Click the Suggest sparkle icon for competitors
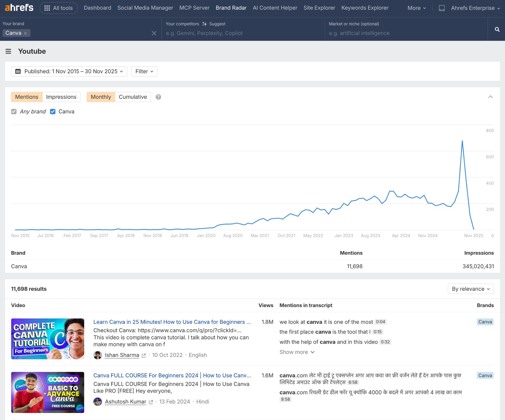 pyautogui.click(x=205, y=24)
